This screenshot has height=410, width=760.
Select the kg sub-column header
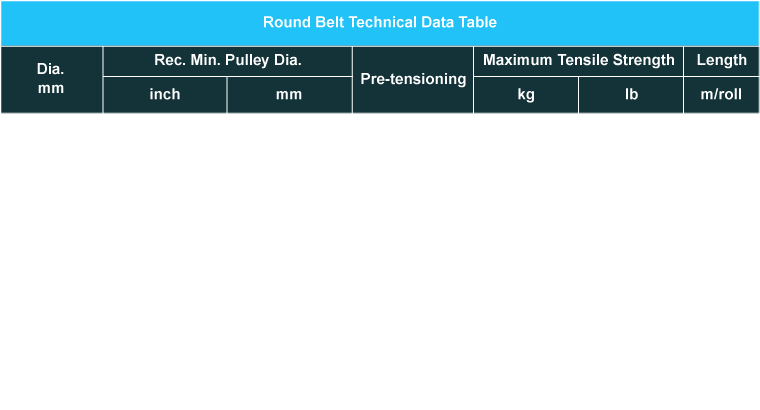(x=526, y=95)
